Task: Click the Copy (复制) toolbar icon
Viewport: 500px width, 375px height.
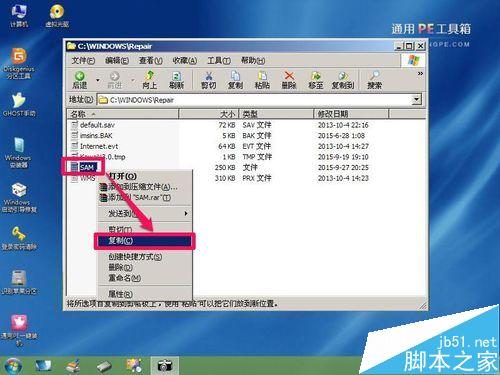Action: pyautogui.click(x=235, y=80)
